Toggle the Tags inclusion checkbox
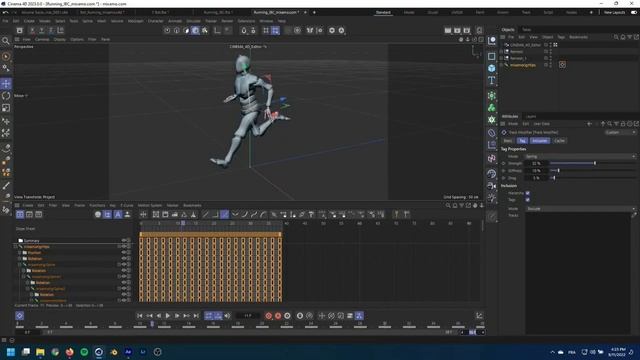The height and width of the screenshot is (360, 640). 528,200
